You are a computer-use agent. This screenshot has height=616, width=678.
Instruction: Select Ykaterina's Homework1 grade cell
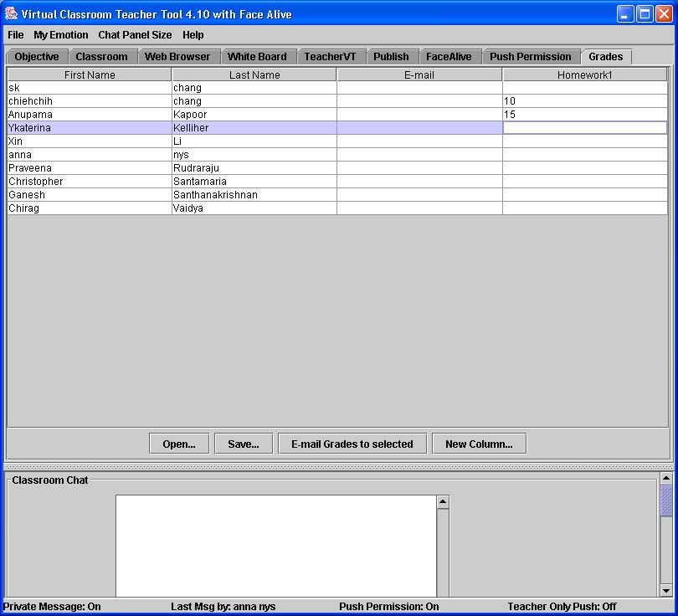pyautogui.click(x=584, y=128)
